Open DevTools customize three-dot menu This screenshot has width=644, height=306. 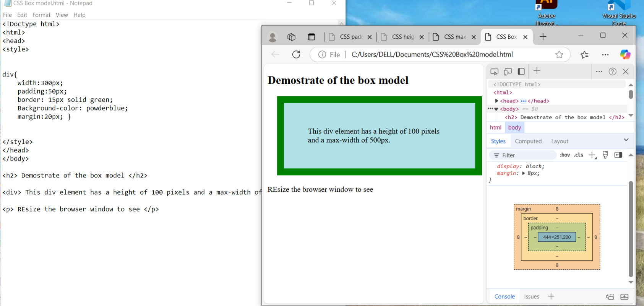(x=599, y=72)
